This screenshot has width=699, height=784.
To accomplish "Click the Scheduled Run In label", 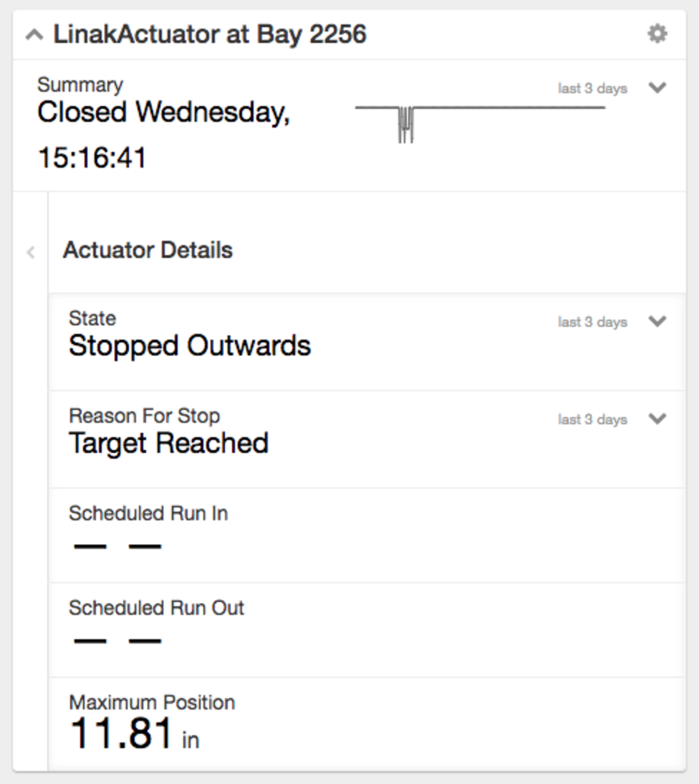I will click(148, 513).
